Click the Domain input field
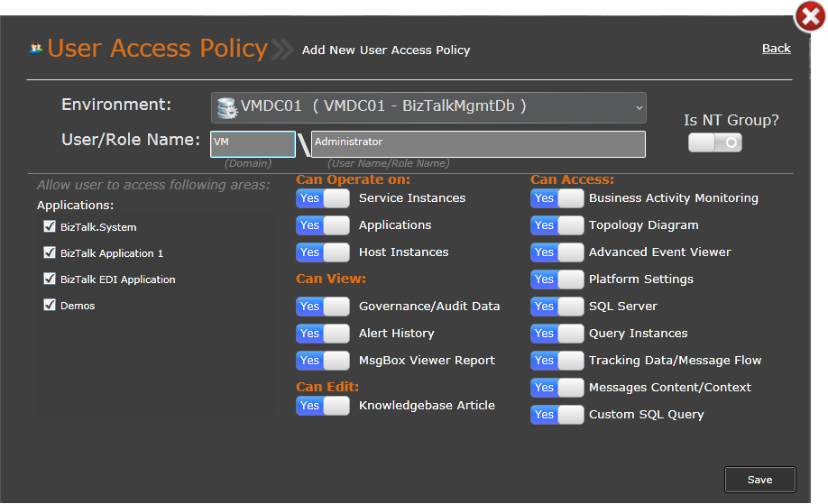Screen dimensions: 828x504 253,144
